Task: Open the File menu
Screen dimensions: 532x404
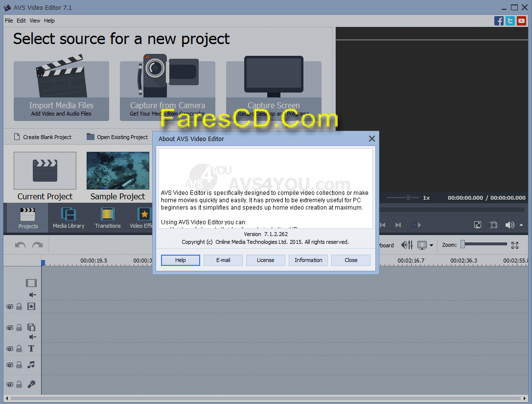Action: point(9,21)
